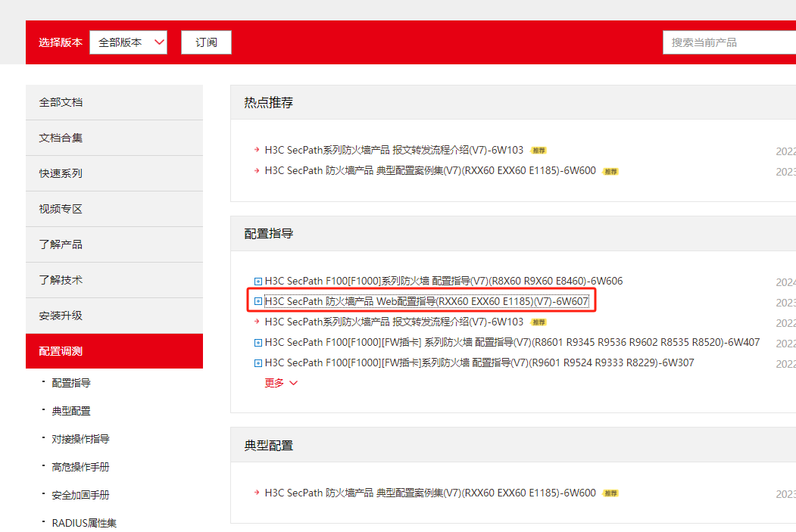Open RADIUS属性集 sub-item
This screenshot has width=796, height=532.
84,523
